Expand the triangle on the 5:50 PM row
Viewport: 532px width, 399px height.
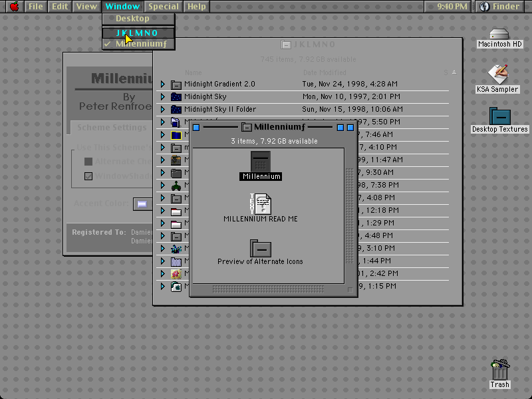click(162, 122)
